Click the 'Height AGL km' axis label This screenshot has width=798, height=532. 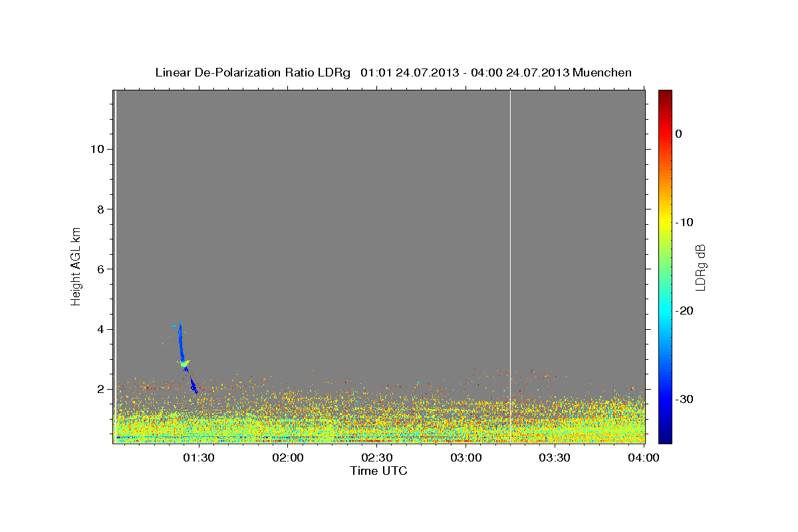pyautogui.click(x=76, y=265)
